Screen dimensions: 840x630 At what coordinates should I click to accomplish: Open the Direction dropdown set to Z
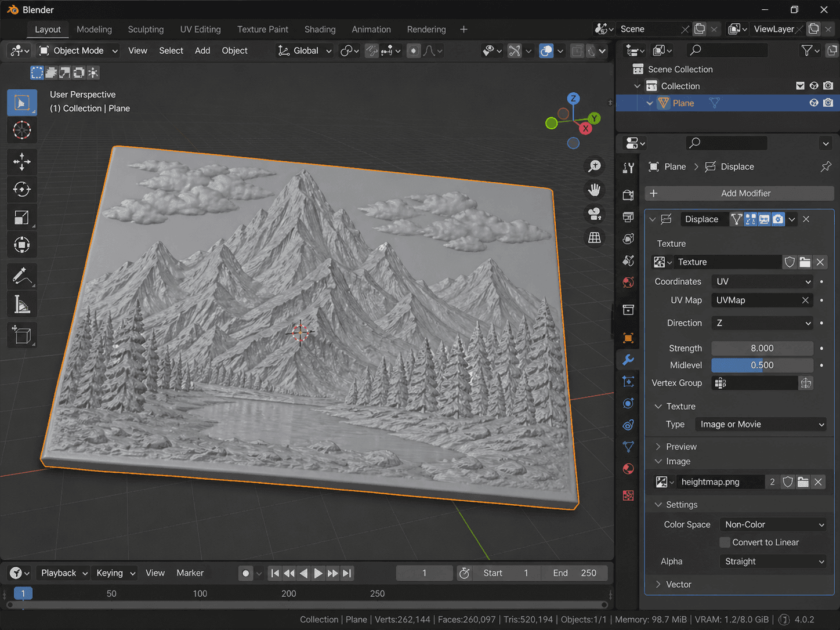coord(762,323)
